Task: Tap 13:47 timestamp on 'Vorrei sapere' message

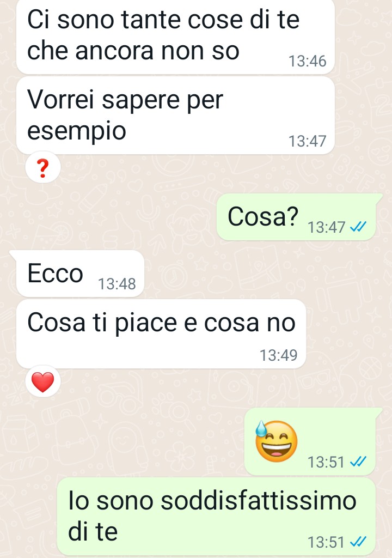Action: coord(308,141)
